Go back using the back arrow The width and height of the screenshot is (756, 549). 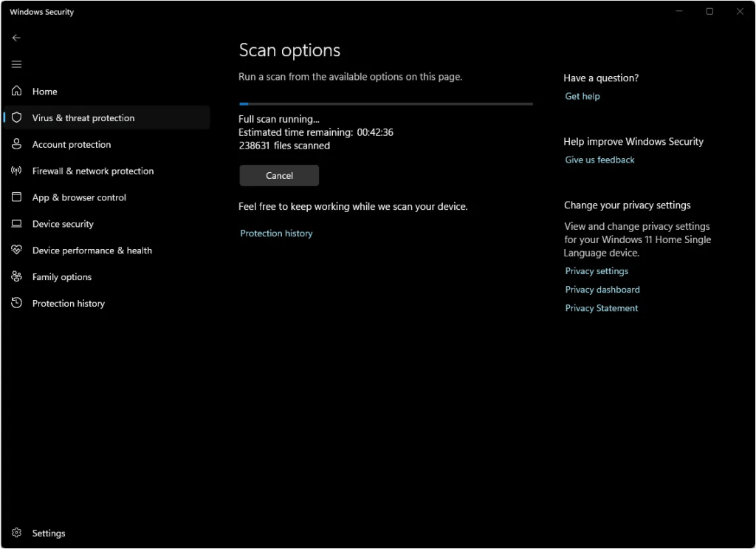coord(16,38)
